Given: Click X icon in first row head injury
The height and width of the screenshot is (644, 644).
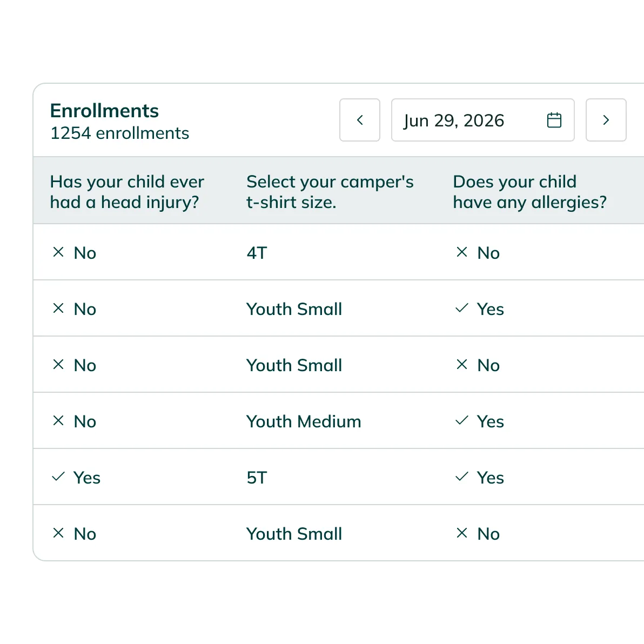Looking at the screenshot, I should coord(58,252).
